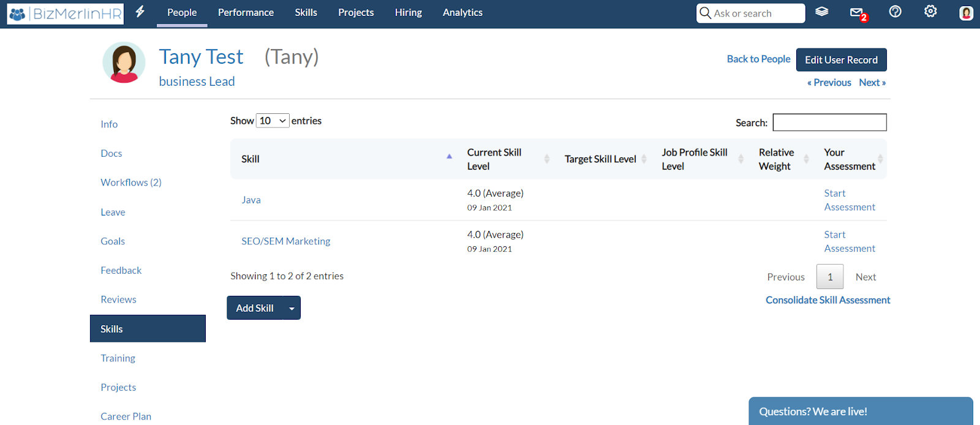This screenshot has height=425, width=980.
Task: Open the stacked layers icon in header
Action: pos(822,12)
